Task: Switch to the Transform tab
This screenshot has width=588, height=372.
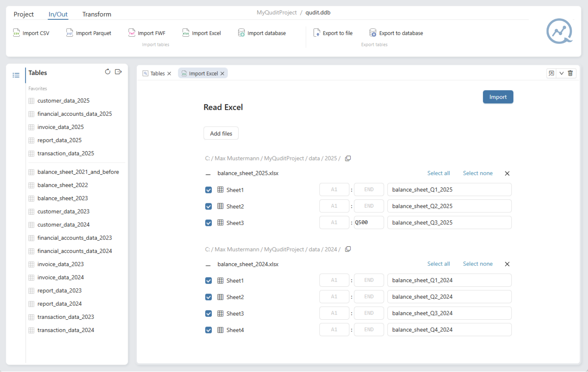Action: [x=97, y=14]
